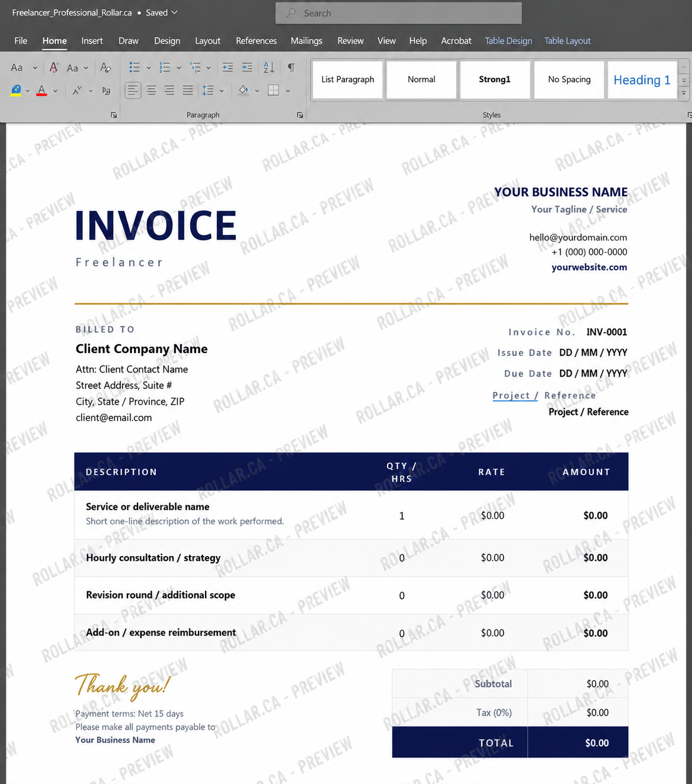692x784 pixels.
Task: Switch to the Draw tab
Action: point(128,41)
